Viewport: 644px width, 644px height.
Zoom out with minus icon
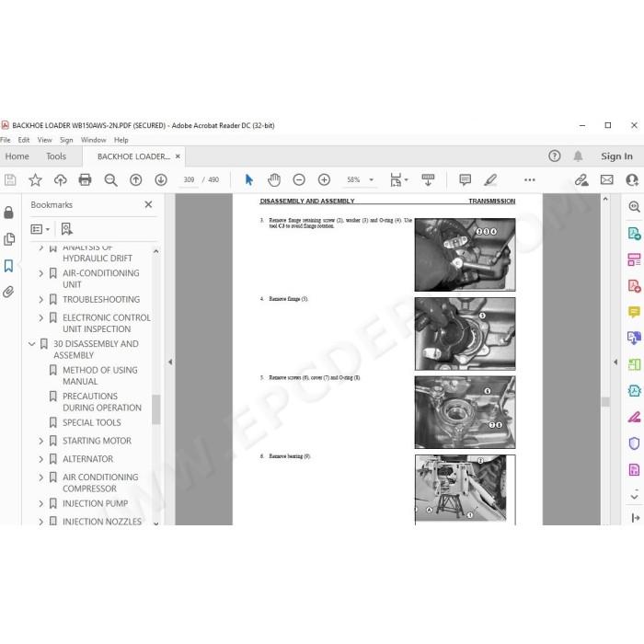pos(299,180)
